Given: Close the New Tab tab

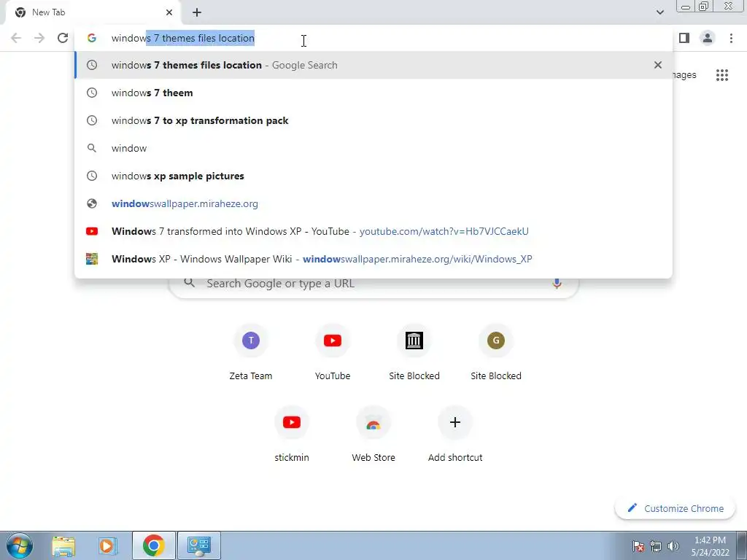Looking at the screenshot, I should [169, 12].
